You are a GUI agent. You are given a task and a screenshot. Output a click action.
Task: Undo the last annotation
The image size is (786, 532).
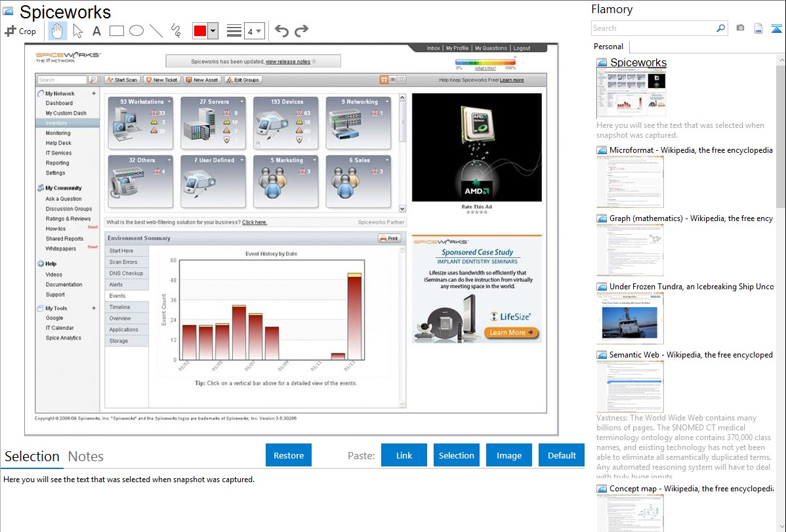click(x=281, y=31)
